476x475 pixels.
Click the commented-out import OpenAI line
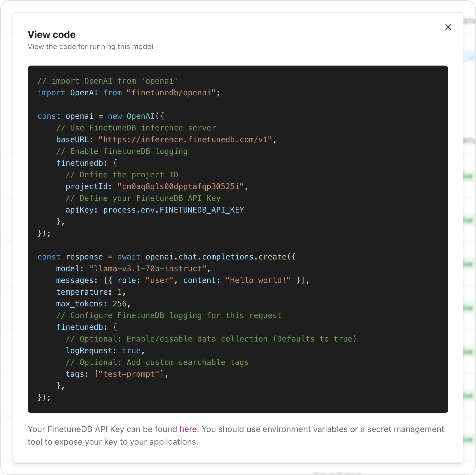pyautogui.click(x=107, y=81)
